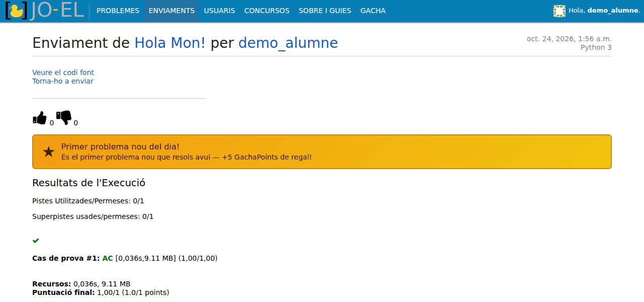Open the CONCURSOS section

click(267, 11)
